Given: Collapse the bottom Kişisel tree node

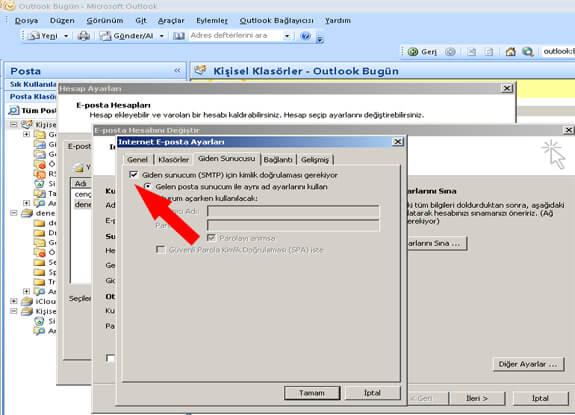Looking at the screenshot, I should (14, 311).
